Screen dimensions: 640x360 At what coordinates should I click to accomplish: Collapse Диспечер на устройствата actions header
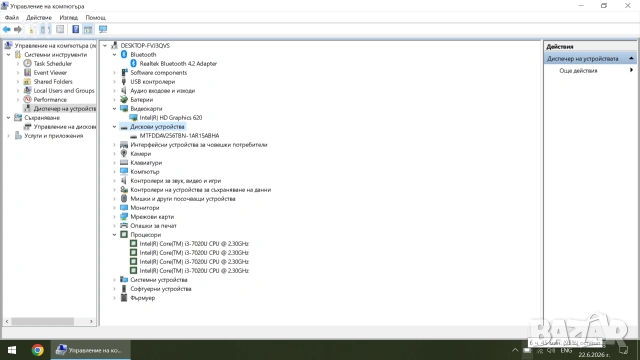(x=631, y=59)
